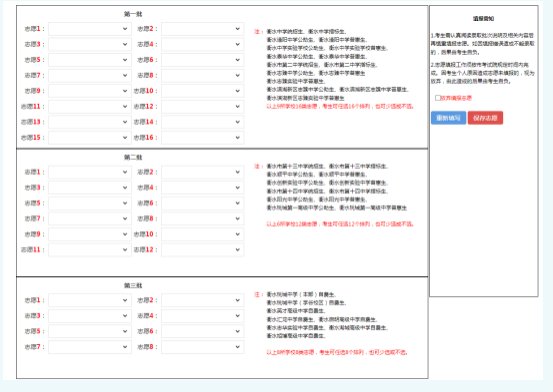Open first batch 志愿1 dropdown

click(x=90, y=29)
